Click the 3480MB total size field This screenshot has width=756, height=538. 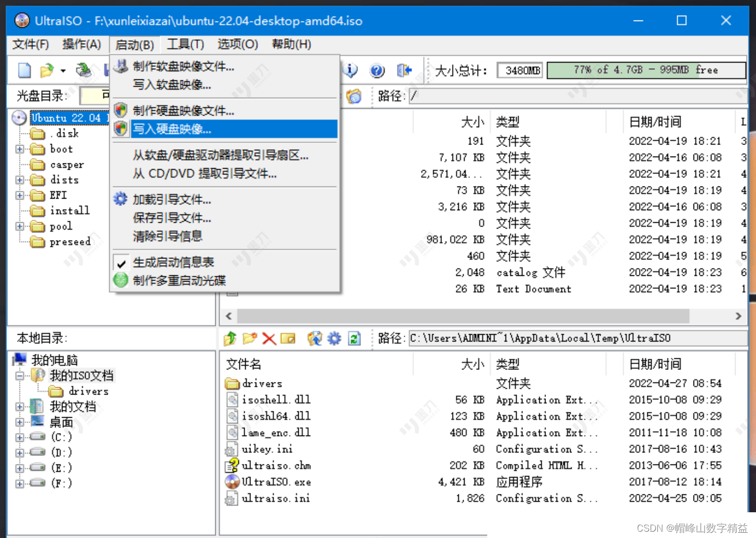520,70
